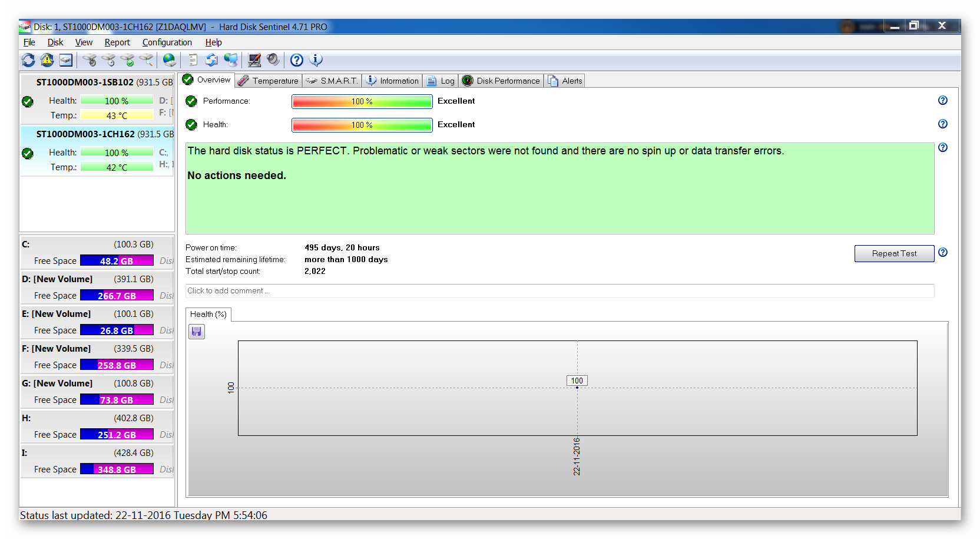The image size is (980, 539).
Task: Click the refresh with warning triangle icon
Action: pos(47,60)
